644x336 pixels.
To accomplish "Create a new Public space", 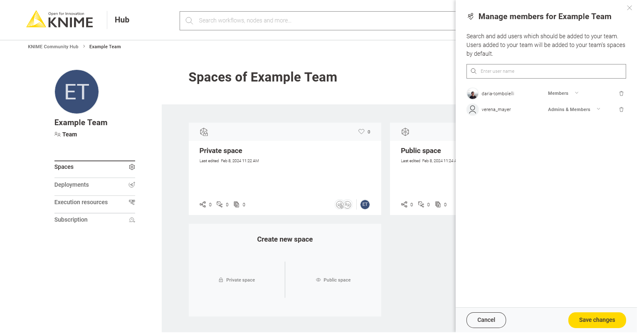I will click(333, 280).
